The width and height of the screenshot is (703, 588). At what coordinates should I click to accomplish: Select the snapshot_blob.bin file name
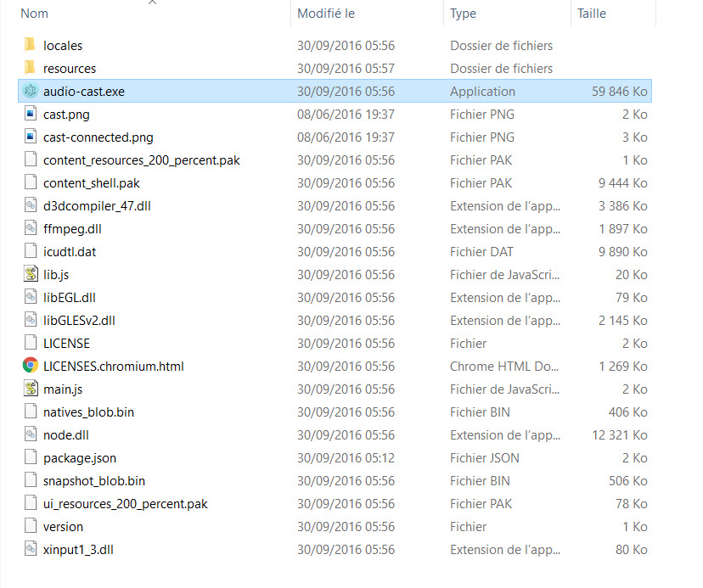[94, 481]
